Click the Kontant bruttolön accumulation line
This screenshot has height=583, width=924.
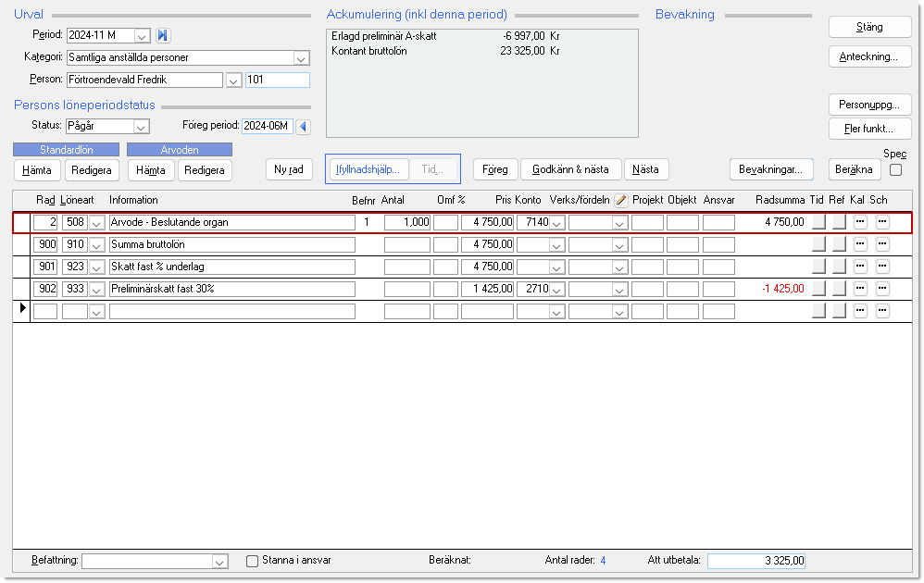[445, 51]
